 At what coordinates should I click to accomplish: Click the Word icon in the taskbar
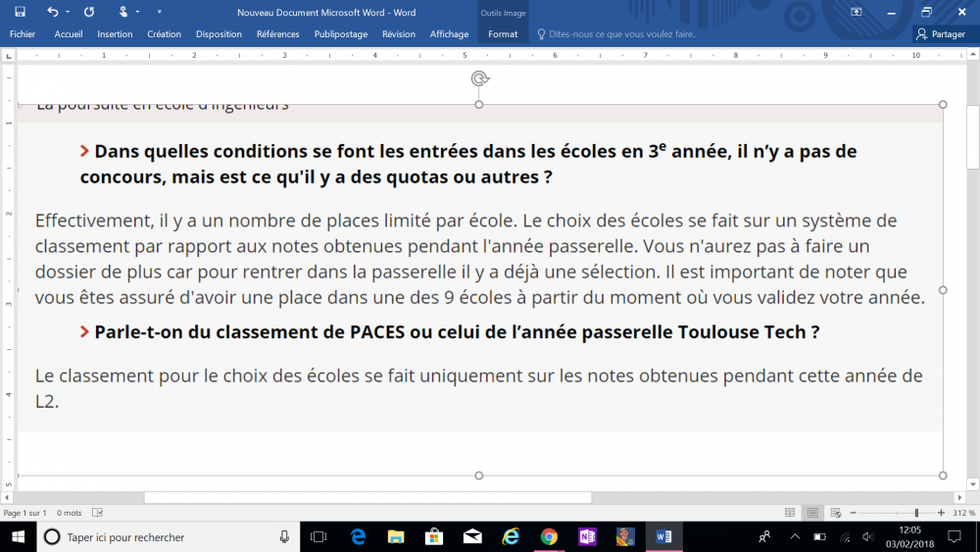tap(663, 537)
